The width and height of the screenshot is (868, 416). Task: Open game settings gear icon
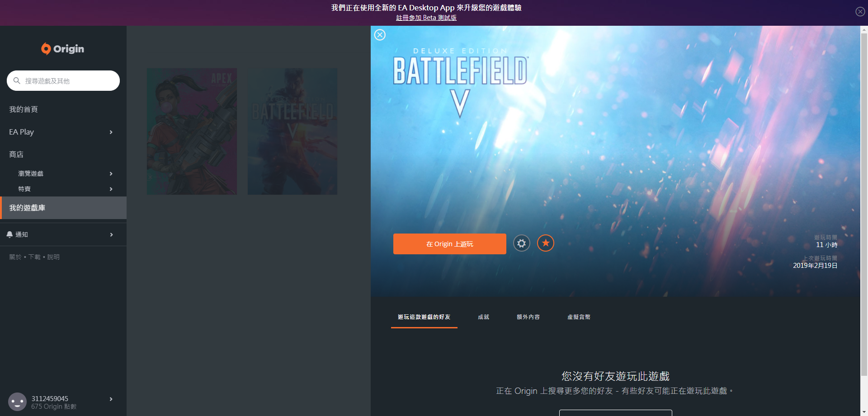click(x=522, y=243)
